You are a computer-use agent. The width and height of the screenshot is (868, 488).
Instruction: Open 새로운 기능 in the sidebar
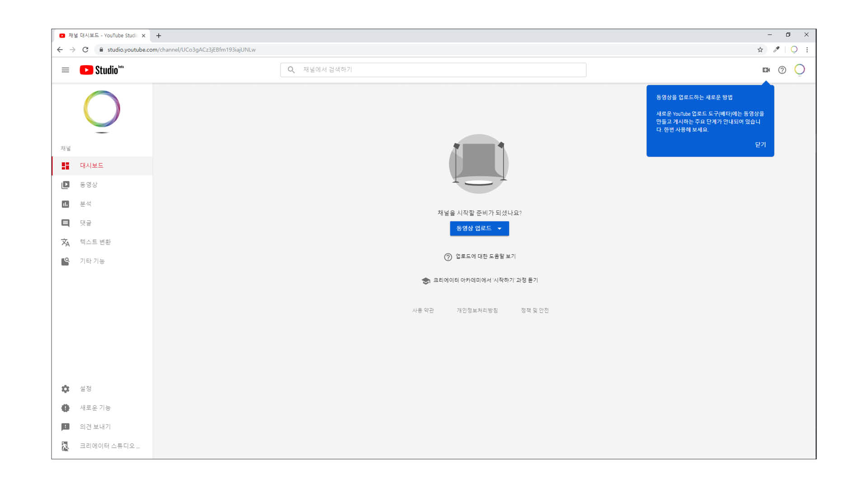tap(102, 408)
